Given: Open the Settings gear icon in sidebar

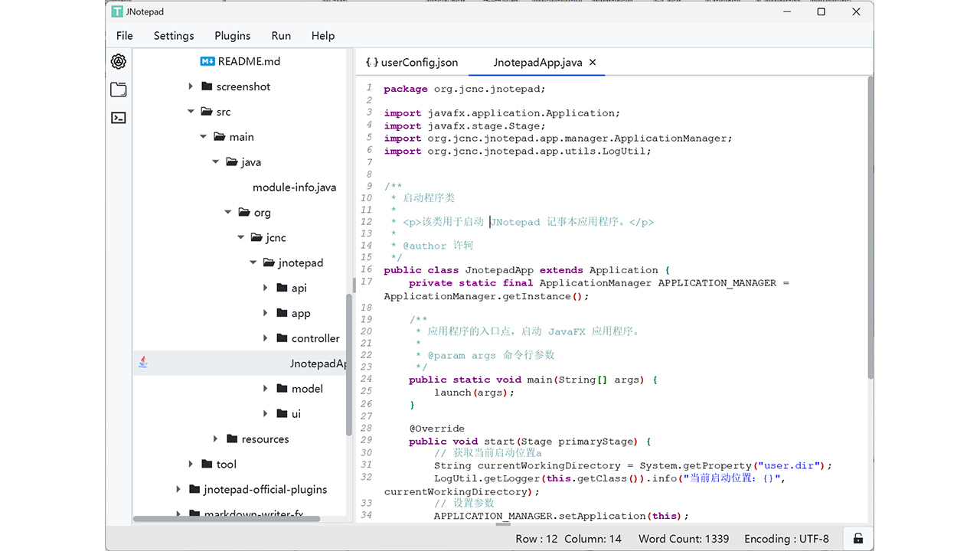Looking at the screenshot, I should [x=118, y=61].
